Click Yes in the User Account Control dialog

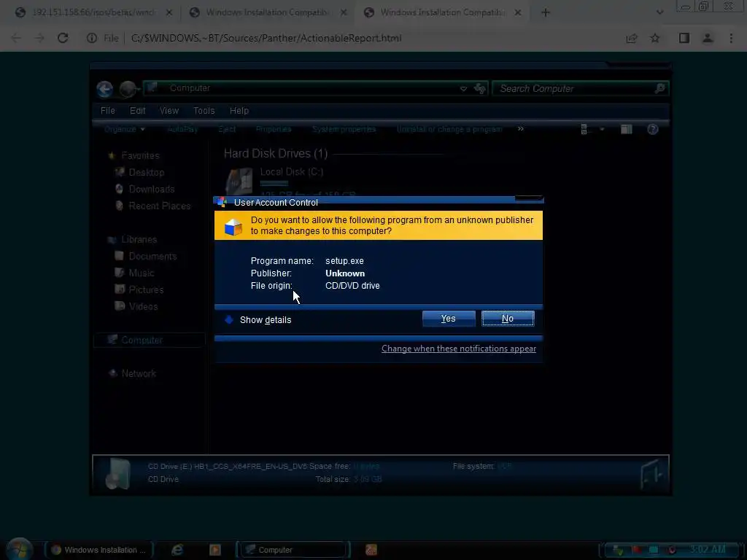tap(449, 319)
